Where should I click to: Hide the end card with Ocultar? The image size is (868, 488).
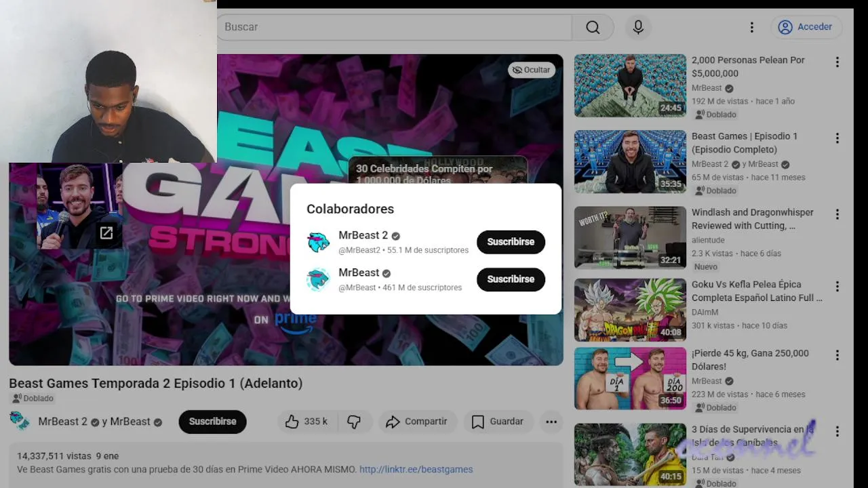coord(531,70)
